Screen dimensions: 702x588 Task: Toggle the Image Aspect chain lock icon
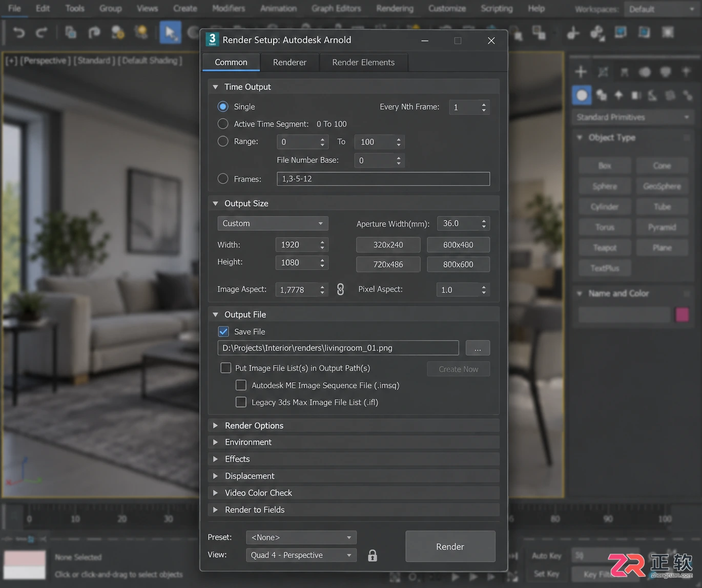click(x=341, y=289)
